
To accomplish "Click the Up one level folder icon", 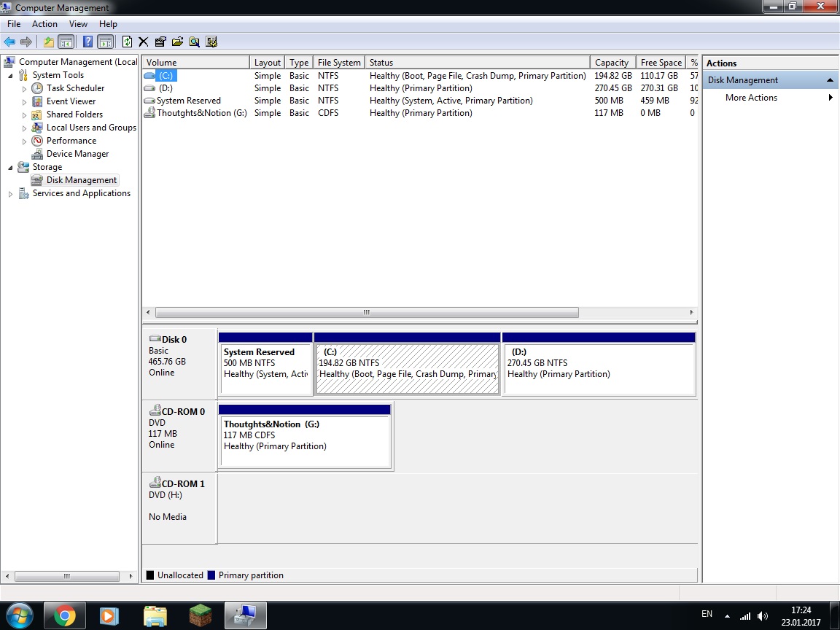I will coord(49,42).
